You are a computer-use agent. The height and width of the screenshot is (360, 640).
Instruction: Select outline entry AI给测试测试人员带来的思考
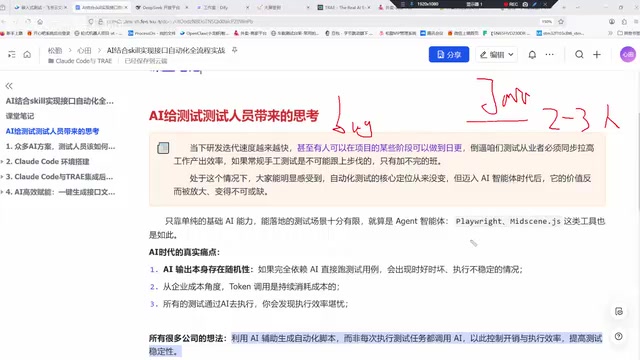tap(52, 131)
